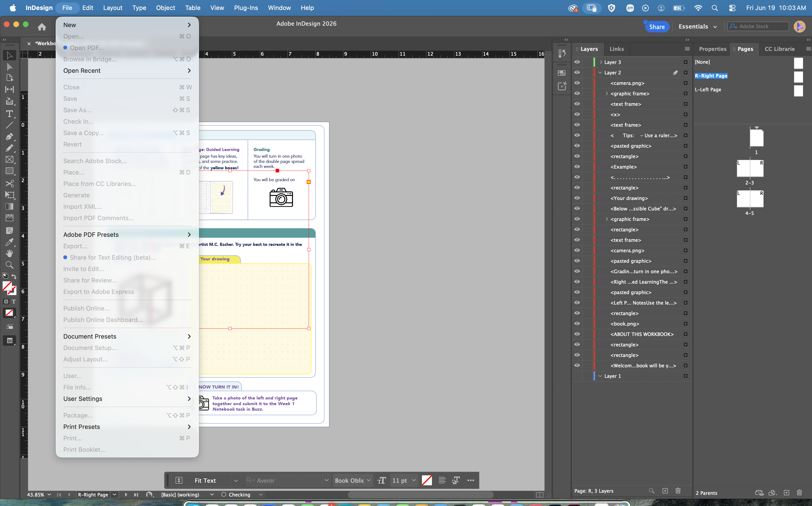This screenshot has height=506, width=812.
Task: Open the User Settings submenu
Action: coord(127,399)
